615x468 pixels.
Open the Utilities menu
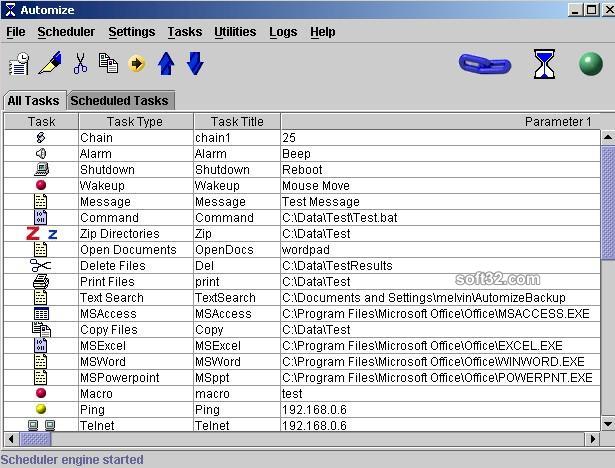tap(235, 32)
